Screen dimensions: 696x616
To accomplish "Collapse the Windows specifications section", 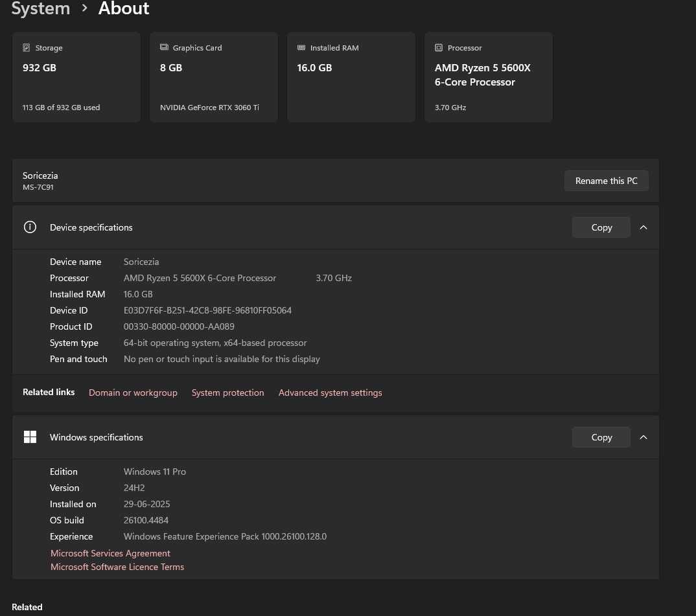I will pos(643,437).
